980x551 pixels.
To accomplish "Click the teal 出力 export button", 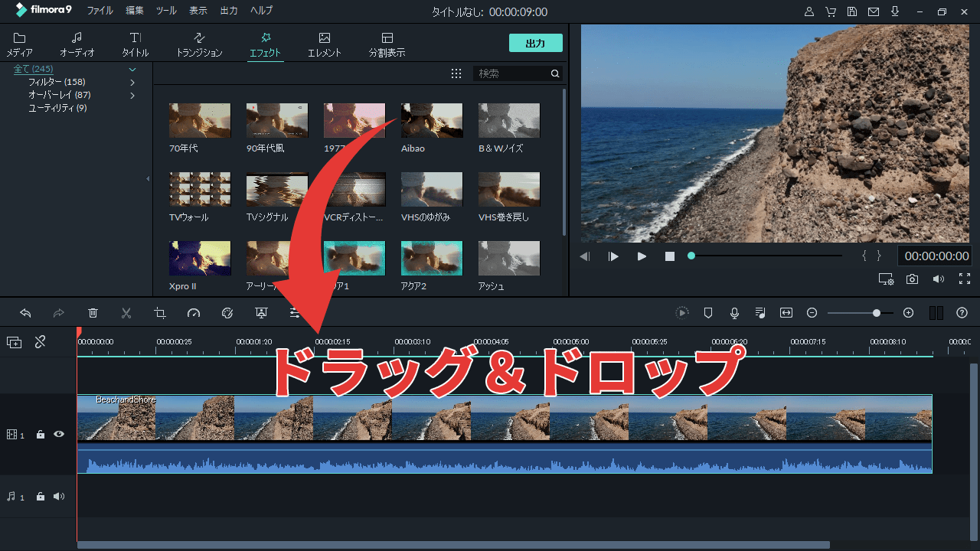I will click(536, 43).
